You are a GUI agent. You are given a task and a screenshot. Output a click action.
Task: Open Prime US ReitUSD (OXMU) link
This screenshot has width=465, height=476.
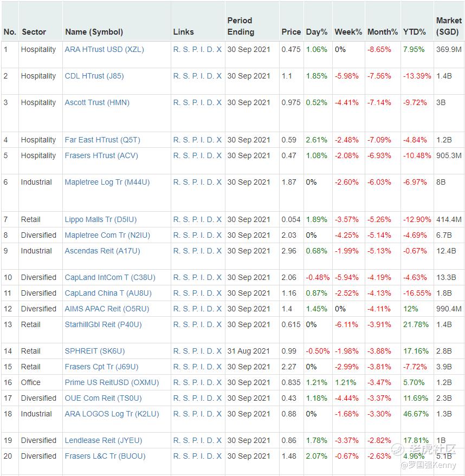(112, 382)
